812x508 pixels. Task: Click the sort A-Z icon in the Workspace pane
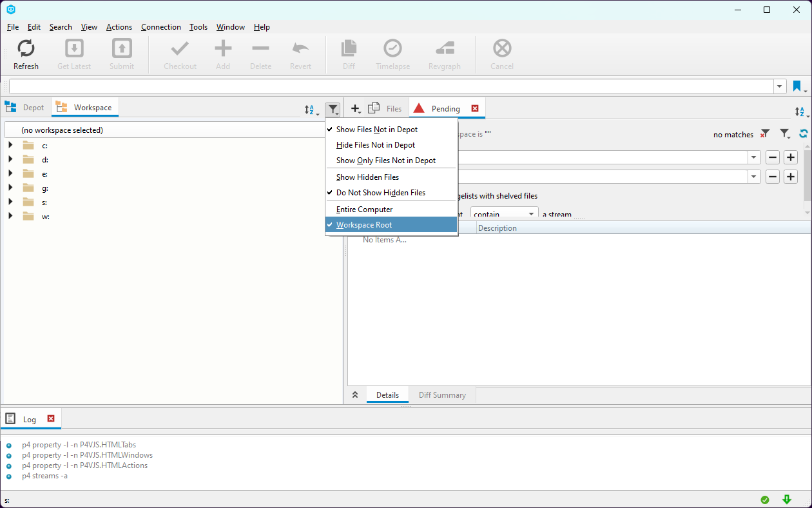pos(311,110)
